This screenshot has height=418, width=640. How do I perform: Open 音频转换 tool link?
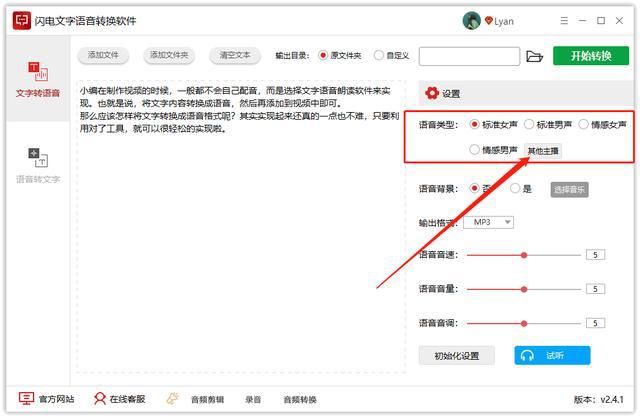(x=300, y=400)
